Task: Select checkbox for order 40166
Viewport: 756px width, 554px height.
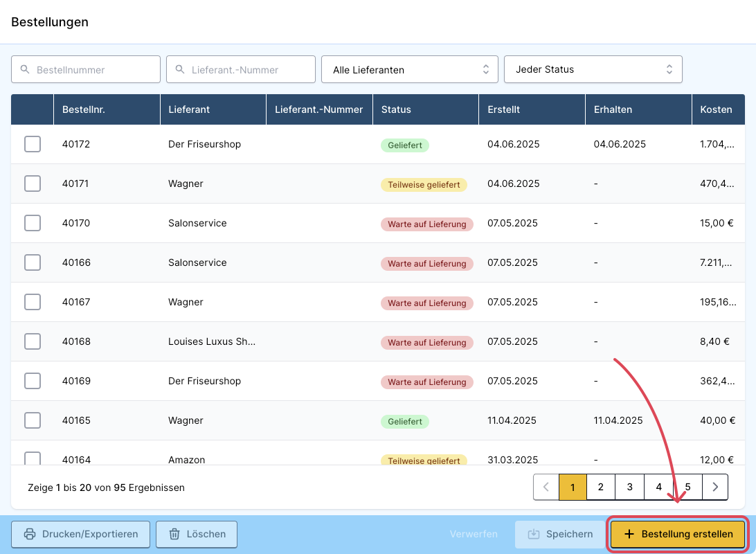Action: click(x=33, y=262)
